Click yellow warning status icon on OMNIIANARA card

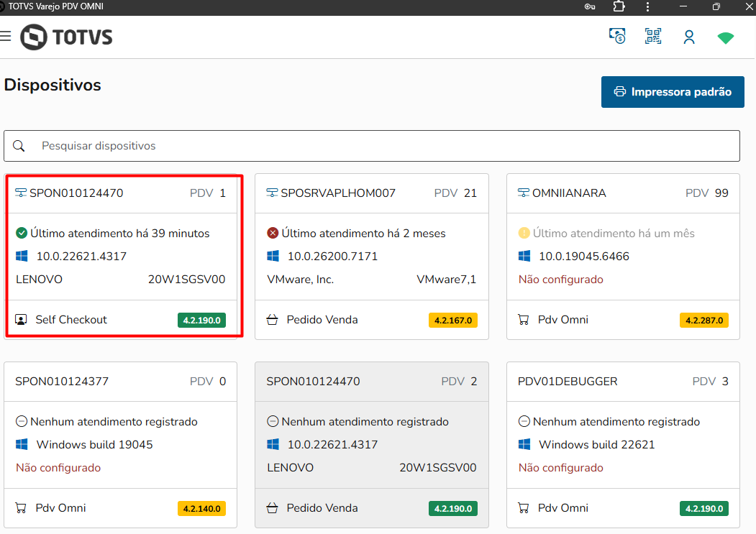tap(524, 234)
